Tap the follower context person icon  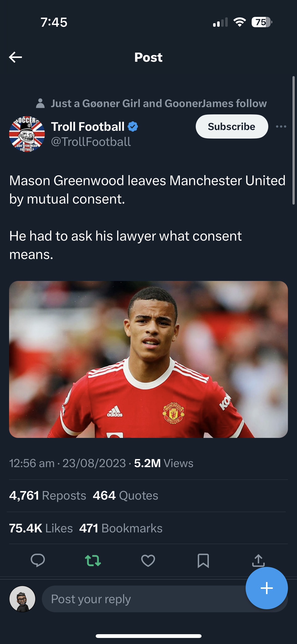40,103
